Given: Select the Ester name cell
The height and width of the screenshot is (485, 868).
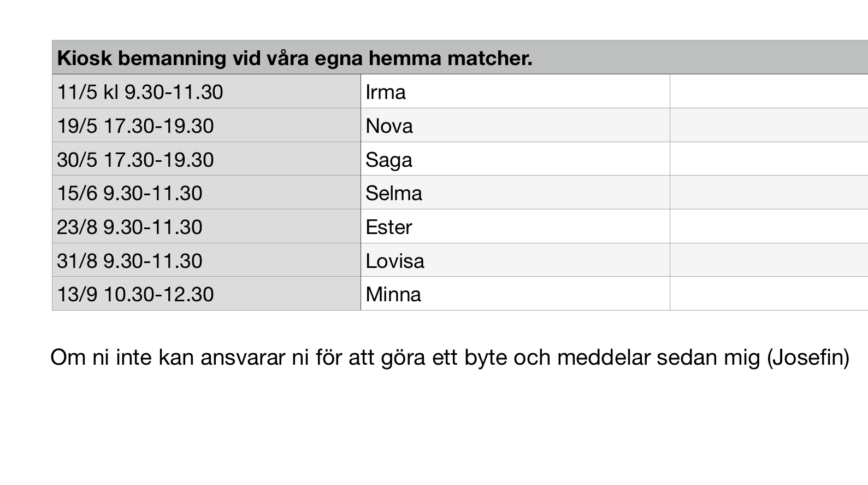Looking at the screenshot, I should (515, 227).
